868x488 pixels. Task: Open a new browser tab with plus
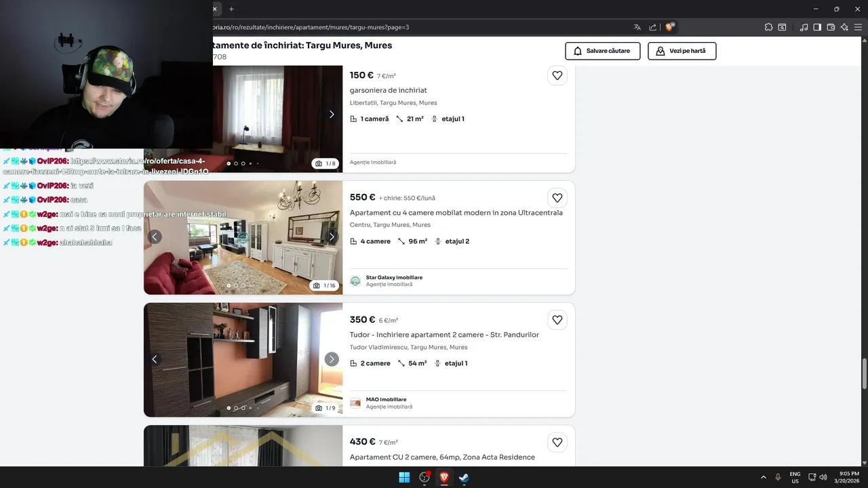[x=231, y=9]
